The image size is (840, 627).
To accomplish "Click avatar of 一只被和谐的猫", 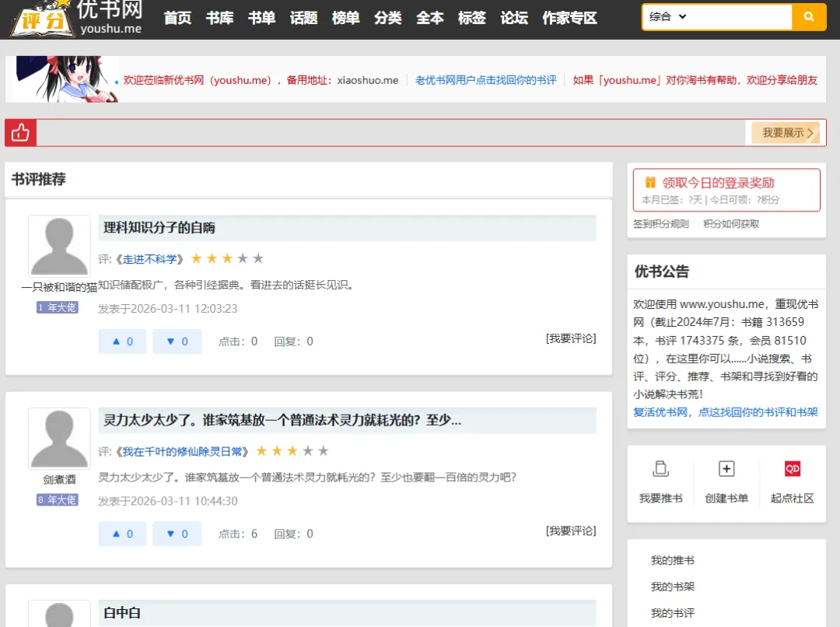I will (x=59, y=246).
